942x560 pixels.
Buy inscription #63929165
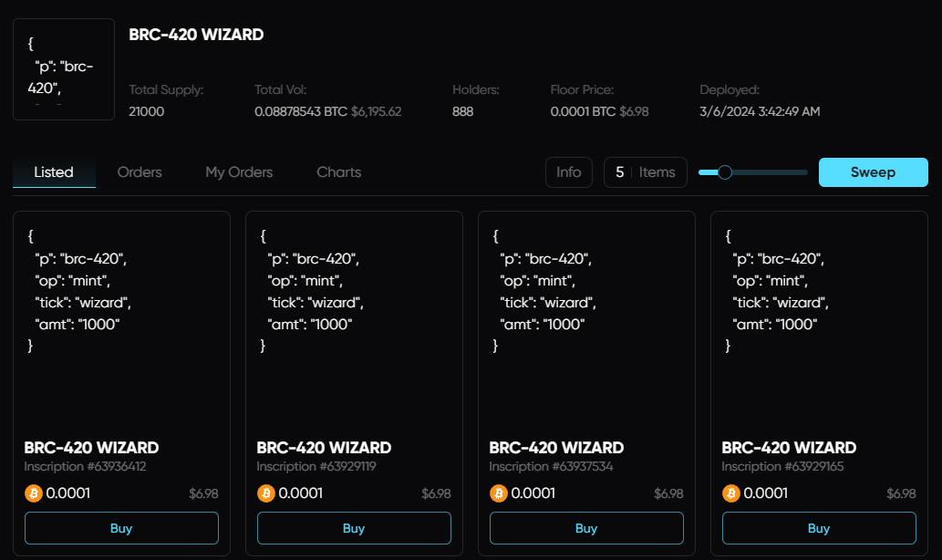pos(819,528)
